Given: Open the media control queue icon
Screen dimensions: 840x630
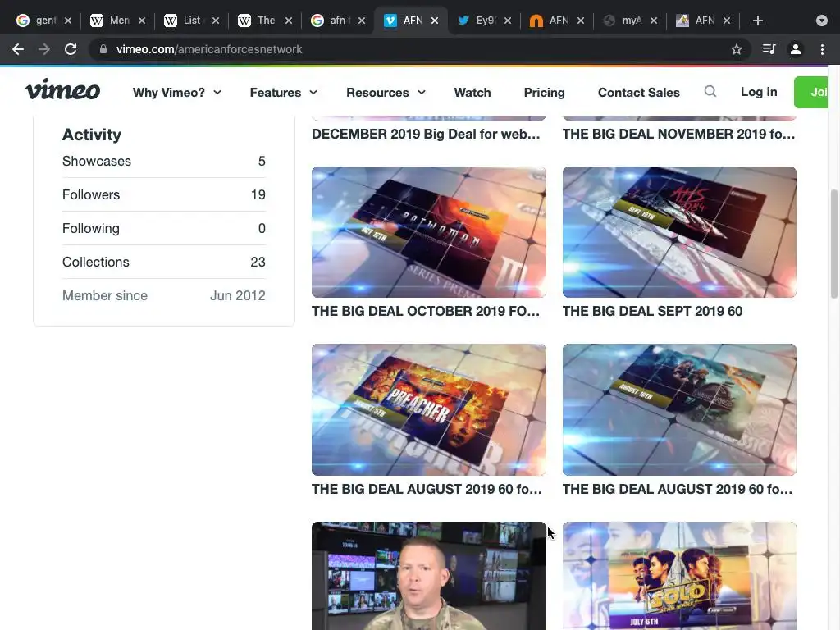Looking at the screenshot, I should (769, 49).
